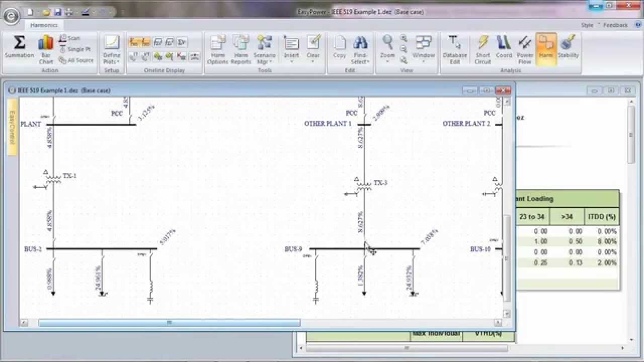Switch to Short Circuit analysis
This screenshot has height=362, width=644.
(x=482, y=50)
